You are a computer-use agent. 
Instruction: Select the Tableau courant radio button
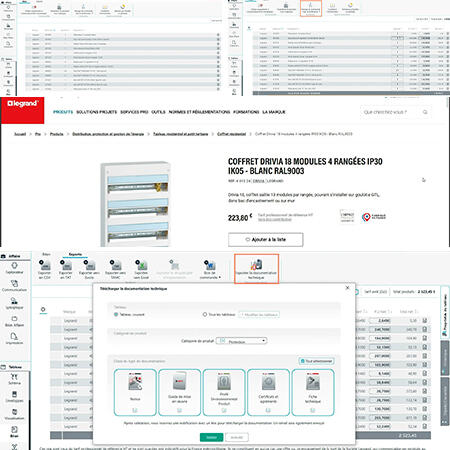[116, 314]
